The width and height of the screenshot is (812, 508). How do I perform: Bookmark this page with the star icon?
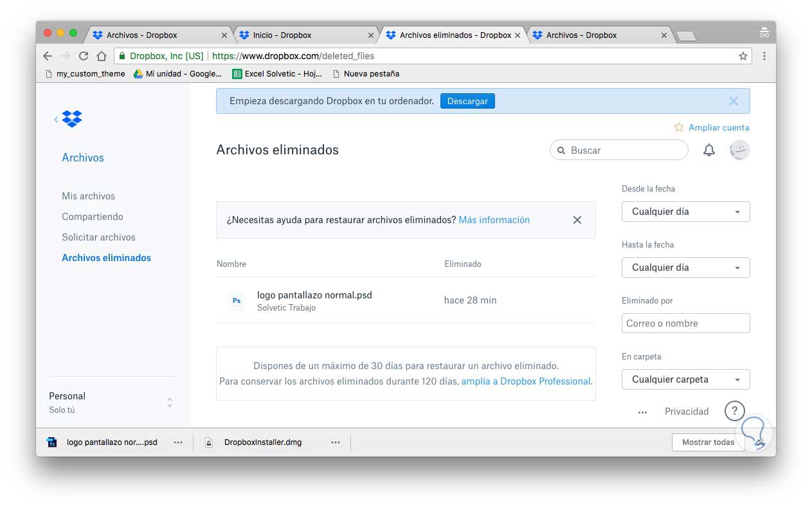pyautogui.click(x=743, y=56)
